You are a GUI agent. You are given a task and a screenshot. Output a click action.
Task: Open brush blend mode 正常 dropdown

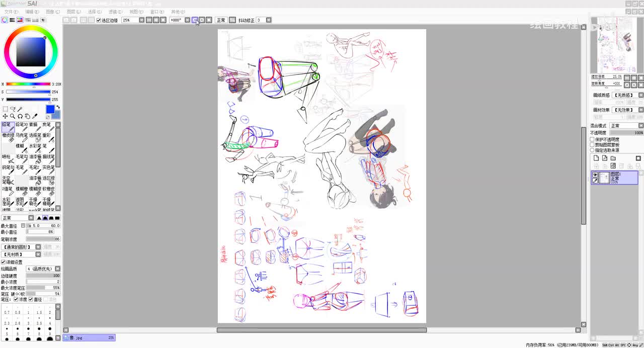click(x=31, y=218)
